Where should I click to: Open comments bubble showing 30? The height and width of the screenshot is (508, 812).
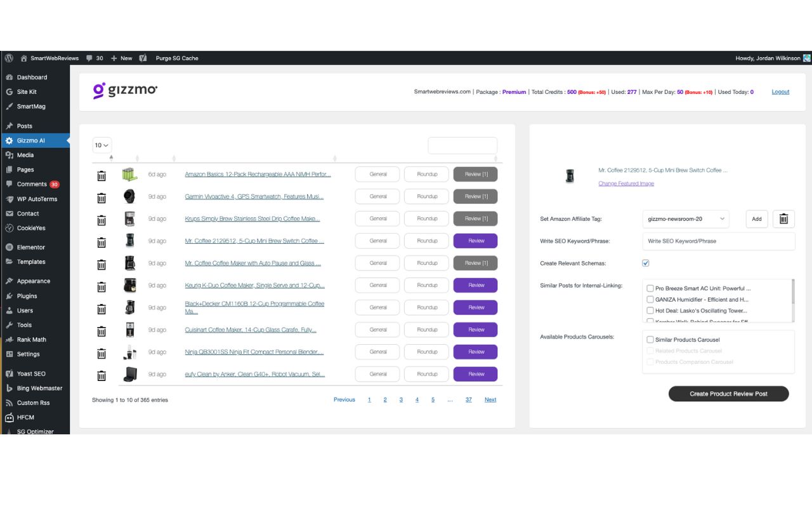(x=95, y=58)
